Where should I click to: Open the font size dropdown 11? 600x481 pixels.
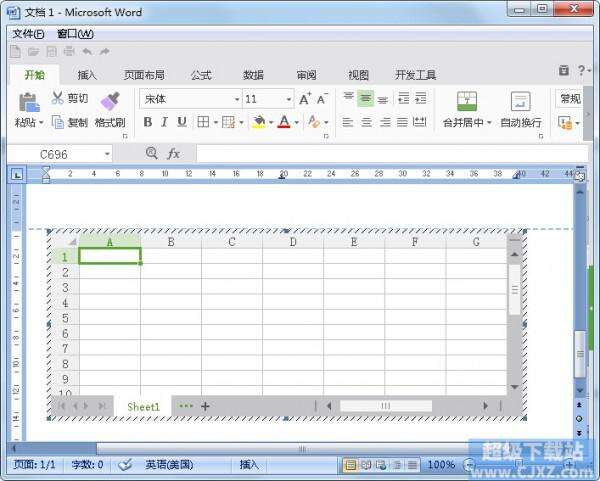[x=289, y=99]
